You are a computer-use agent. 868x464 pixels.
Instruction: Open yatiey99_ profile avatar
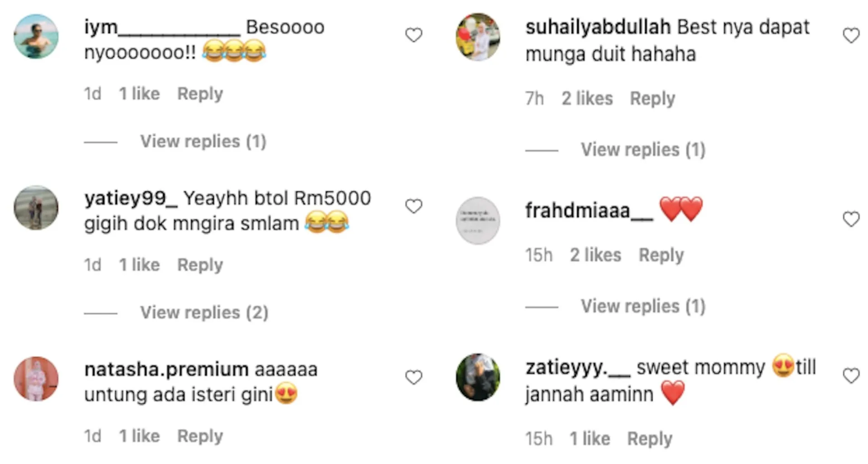point(36,208)
